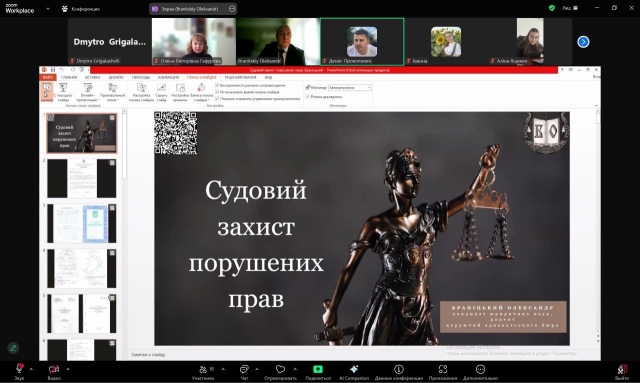Viewport: 640px width, 383px height.
Task: Click the Leave meeting button
Action: 622,371
